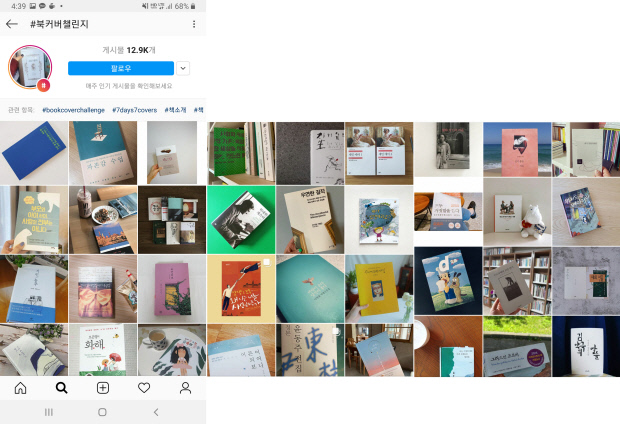This screenshot has height=424, width=620.
Task: Tap the hashtag profile picture
Action: tap(30, 66)
